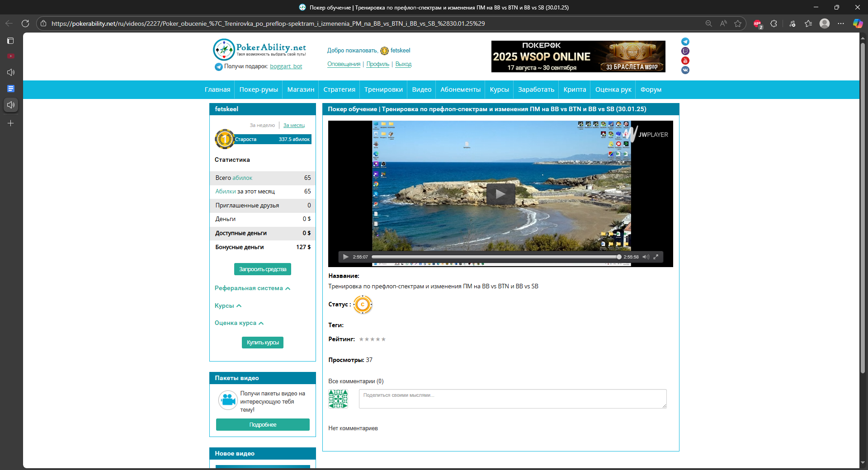868x470 pixels.
Task: Click the WSOP Online banner ad
Action: [x=578, y=56]
